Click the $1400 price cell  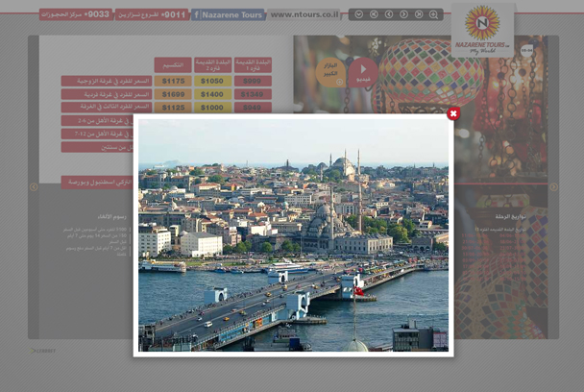(212, 94)
